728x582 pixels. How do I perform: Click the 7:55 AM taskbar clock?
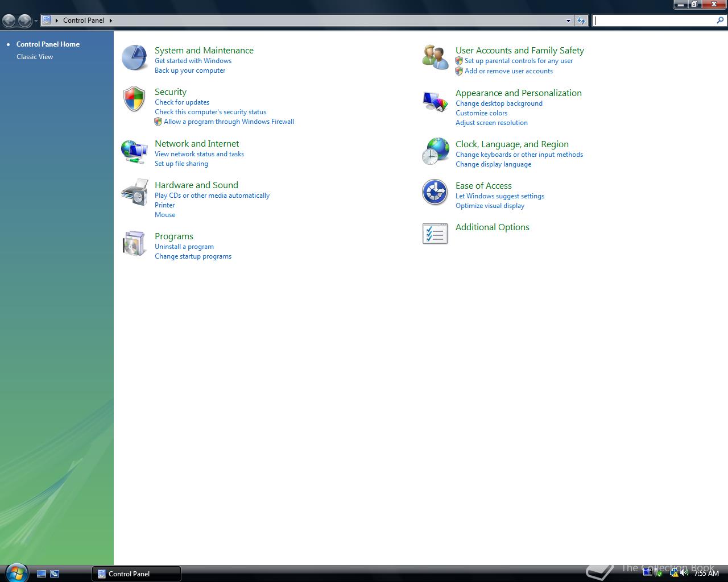706,573
